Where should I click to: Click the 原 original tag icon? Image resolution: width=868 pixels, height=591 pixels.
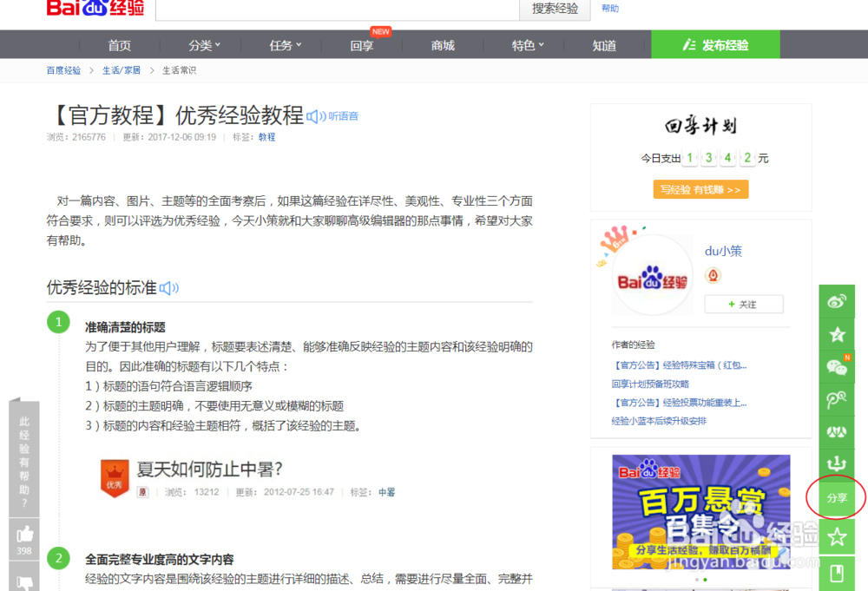tap(143, 492)
